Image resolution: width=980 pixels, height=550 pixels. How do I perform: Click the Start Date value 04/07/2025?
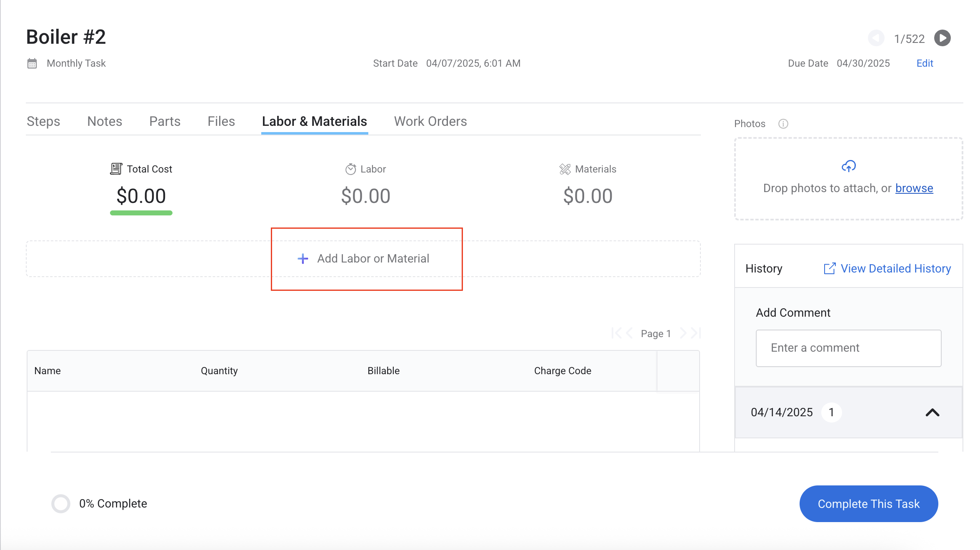click(473, 63)
